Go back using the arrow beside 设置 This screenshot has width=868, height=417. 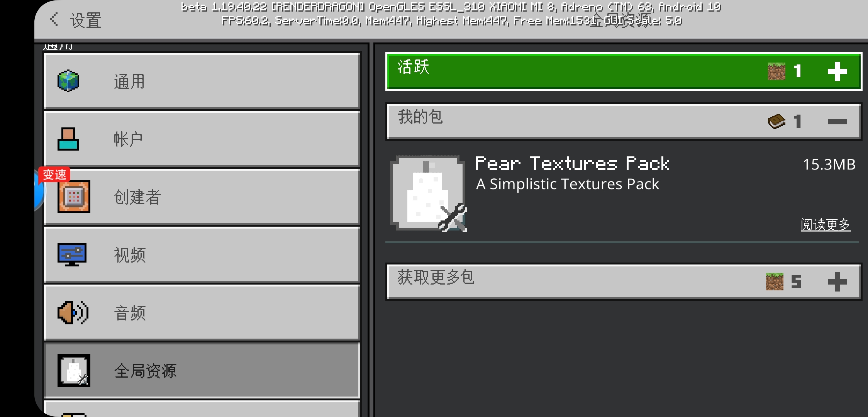[54, 19]
